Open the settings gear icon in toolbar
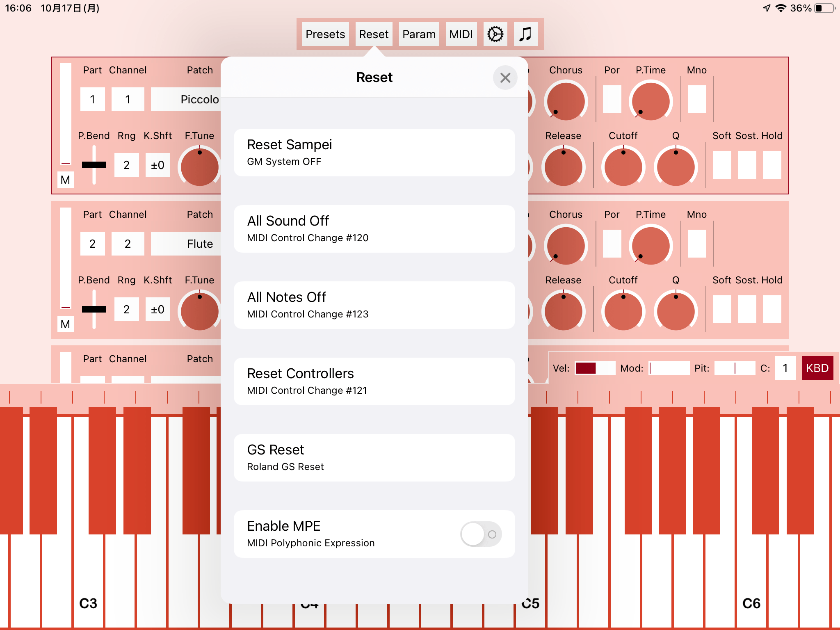 pos(495,34)
